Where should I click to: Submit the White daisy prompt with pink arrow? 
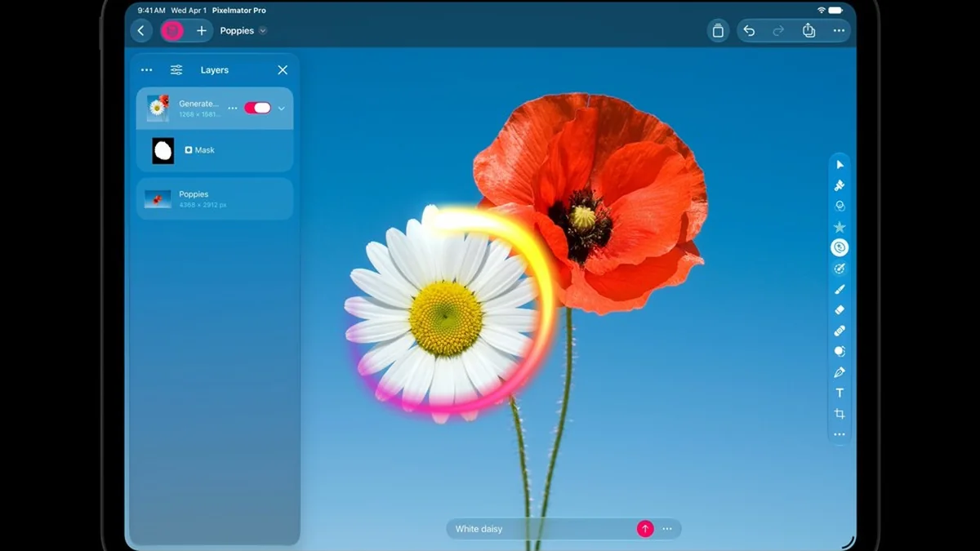[x=645, y=529]
